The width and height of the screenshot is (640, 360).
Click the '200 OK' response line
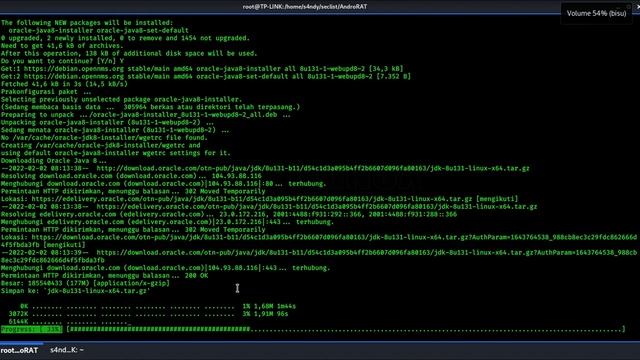104,276
